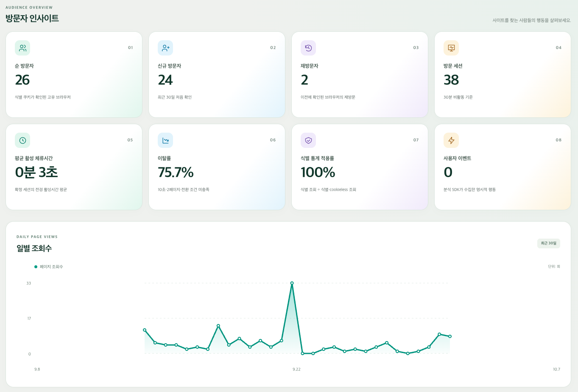Click the 사용자 이벤트 lightning icon
The height and width of the screenshot is (392, 578).
pos(451,140)
